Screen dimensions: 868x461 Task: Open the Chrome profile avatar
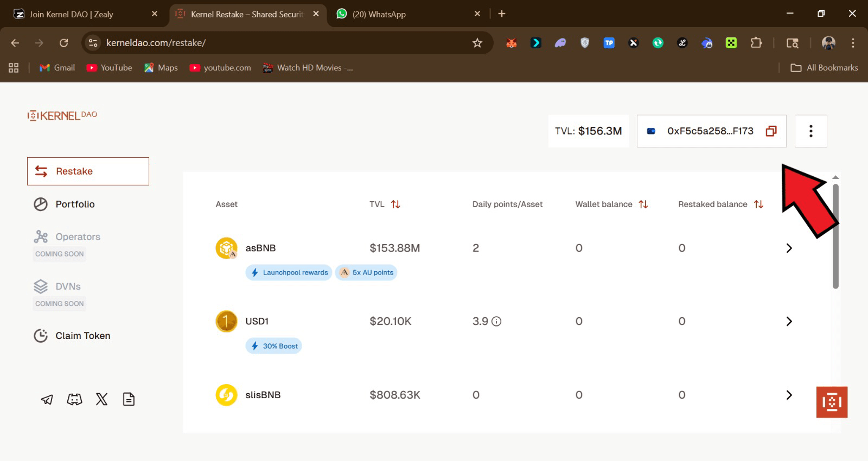pyautogui.click(x=828, y=43)
